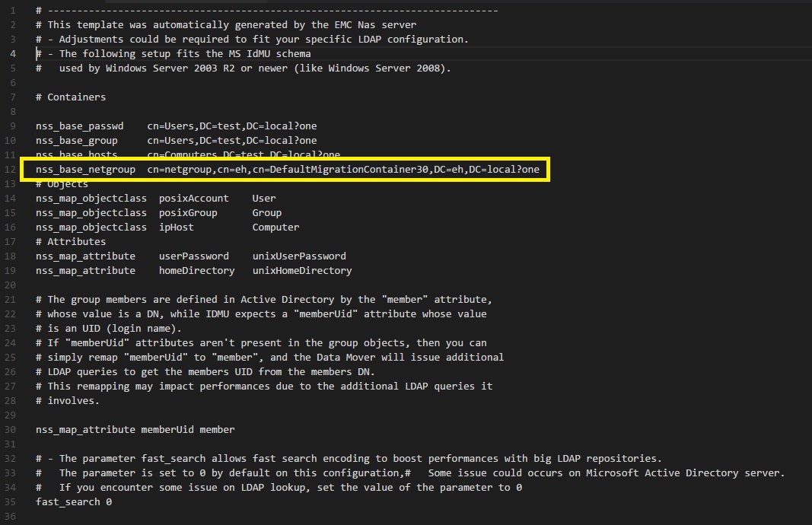Click line number 12 in the gutter
The image size is (812, 525).
11,170
